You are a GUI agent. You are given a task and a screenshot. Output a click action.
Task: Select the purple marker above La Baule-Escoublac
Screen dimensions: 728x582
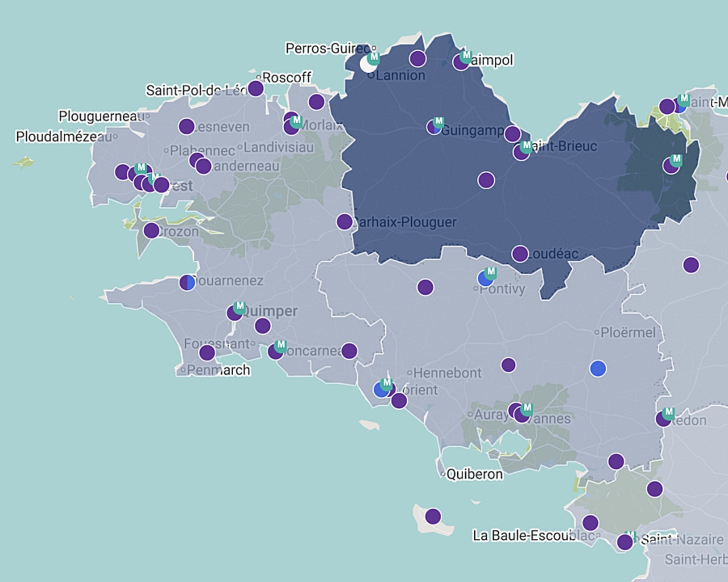pos(590,522)
